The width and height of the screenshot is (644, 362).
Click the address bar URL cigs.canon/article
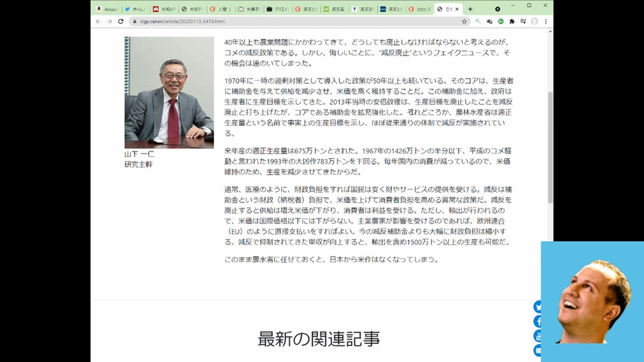(x=182, y=21)
